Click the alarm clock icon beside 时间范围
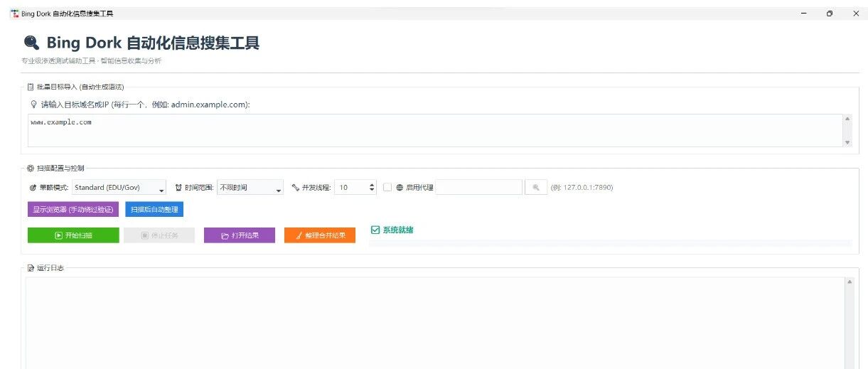 tap(178, 188)
